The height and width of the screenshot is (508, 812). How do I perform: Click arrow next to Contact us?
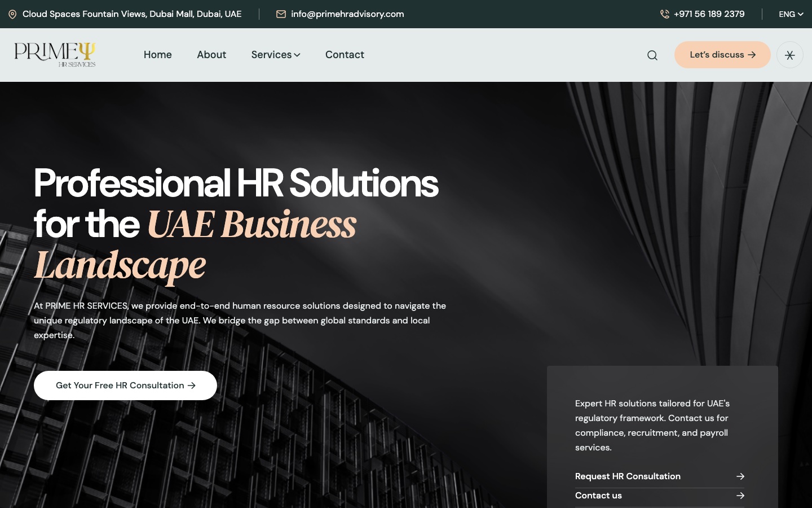[x=740, y=496]
